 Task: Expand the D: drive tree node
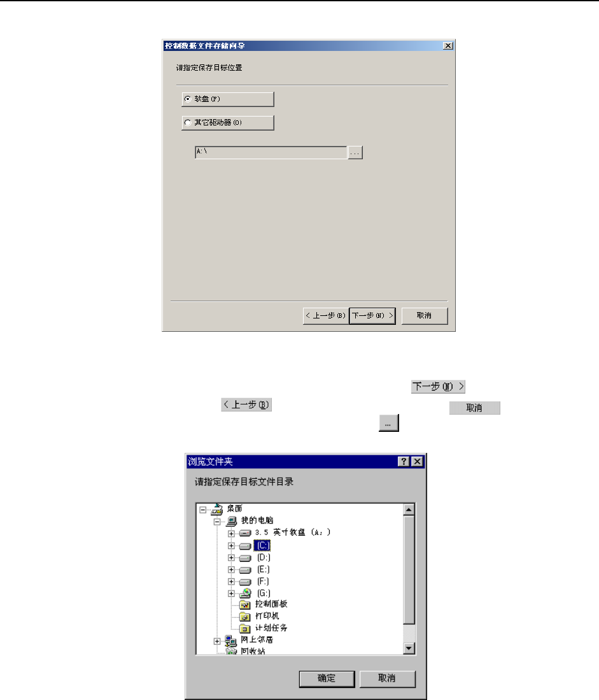pos(231,557)
